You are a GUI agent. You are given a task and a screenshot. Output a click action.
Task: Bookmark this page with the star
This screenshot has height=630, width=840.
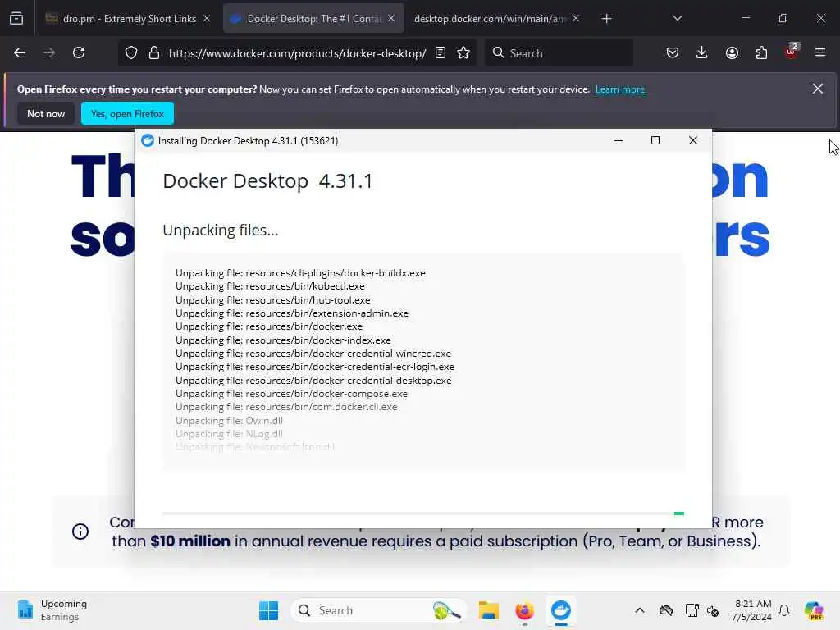[463, 53]
